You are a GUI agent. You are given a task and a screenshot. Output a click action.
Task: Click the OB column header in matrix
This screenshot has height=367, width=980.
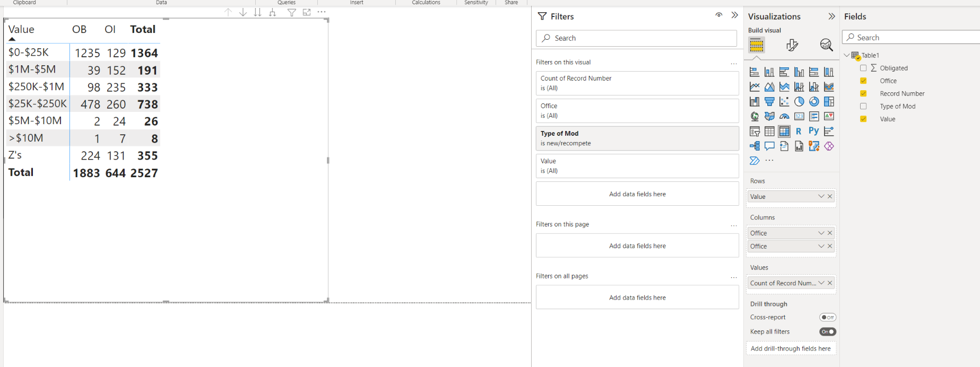click(x=79, y=30)
